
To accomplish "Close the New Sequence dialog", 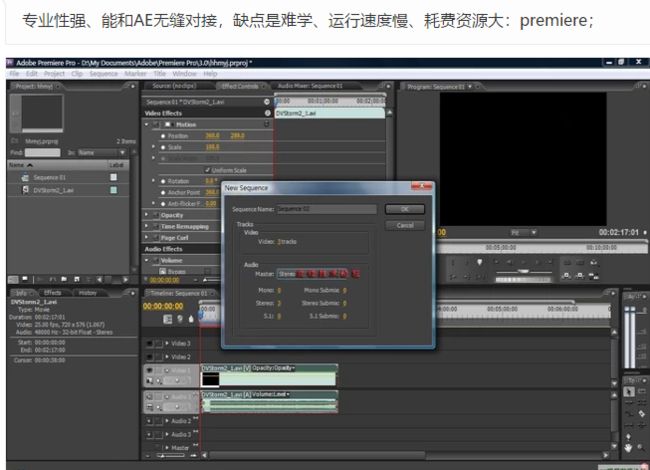I will (422, 187).
